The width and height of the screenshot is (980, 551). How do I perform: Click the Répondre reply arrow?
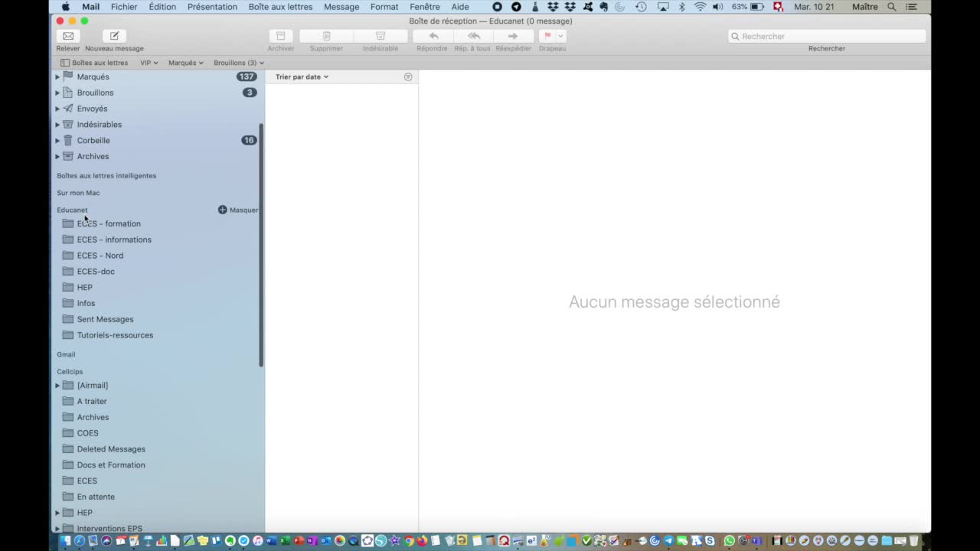point(433,36)
